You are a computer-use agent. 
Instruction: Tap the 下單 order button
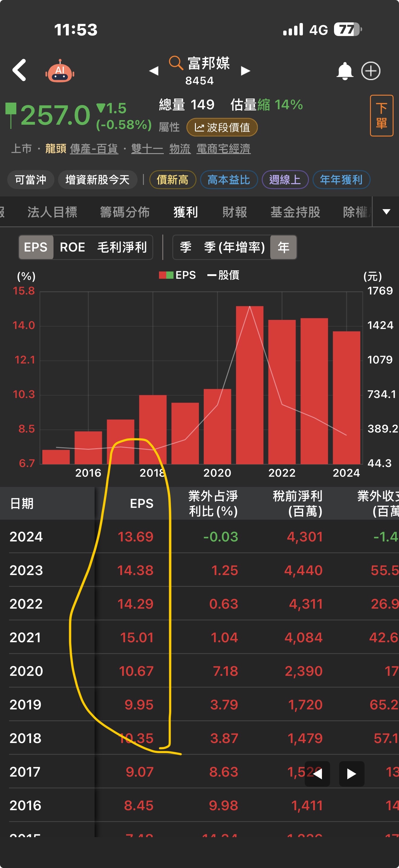coord(381,116)
